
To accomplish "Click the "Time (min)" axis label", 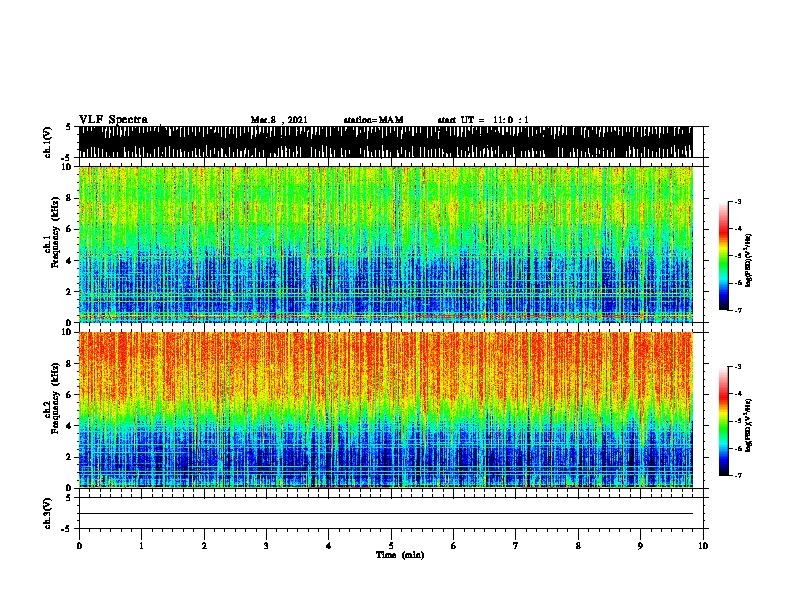I will 400,555.
